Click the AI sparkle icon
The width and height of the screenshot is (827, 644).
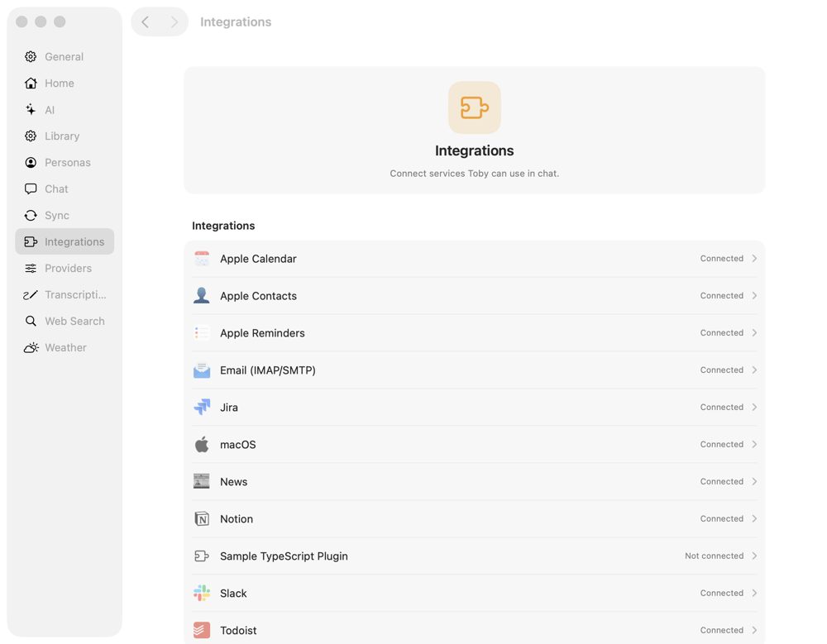coord(31,110)
